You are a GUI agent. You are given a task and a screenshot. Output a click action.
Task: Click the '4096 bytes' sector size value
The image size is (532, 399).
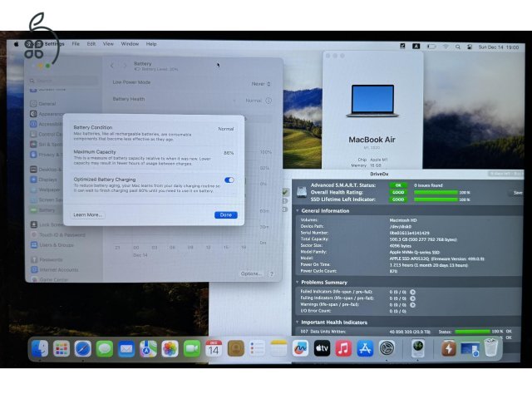tap(401, 246)
